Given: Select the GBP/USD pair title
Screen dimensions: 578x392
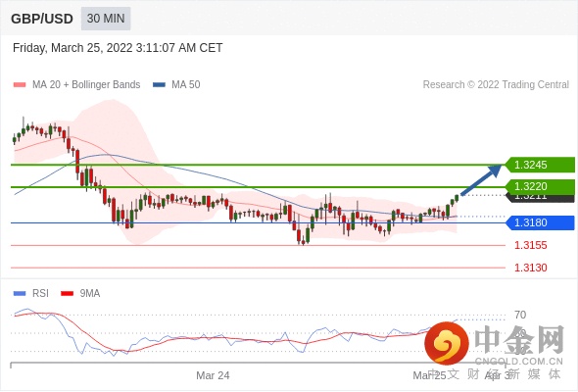Looking at the screenshot, I should [42, 19].
